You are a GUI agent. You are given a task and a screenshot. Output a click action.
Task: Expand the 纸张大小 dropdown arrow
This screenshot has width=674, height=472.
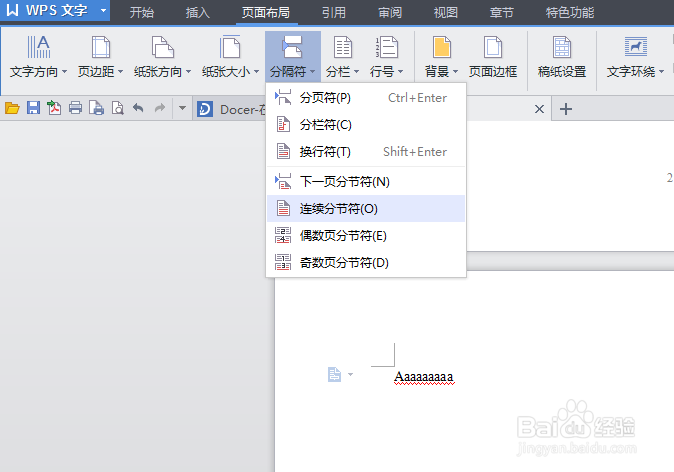click(x=256, y=71)
